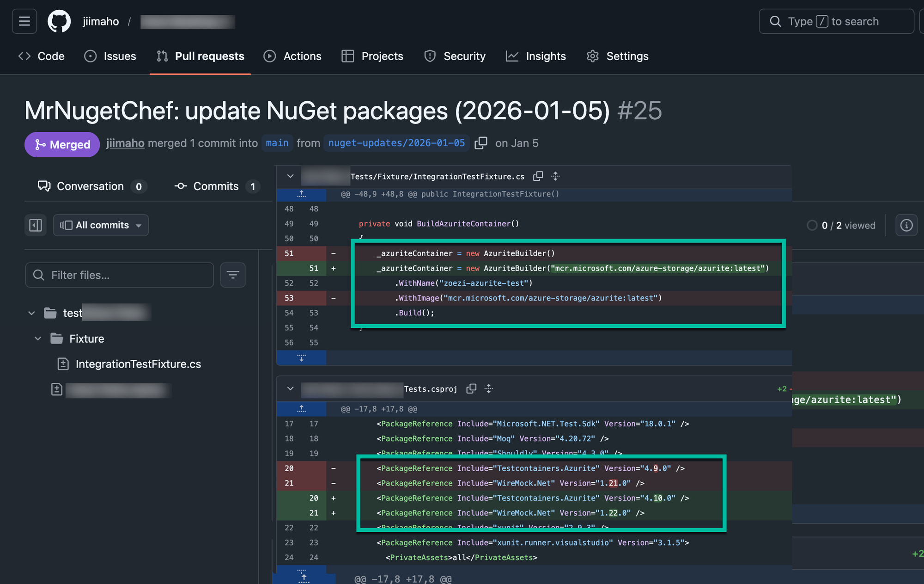
Task: Collapse the Fixture folder in tree
Action: click(x=38, y=338)
